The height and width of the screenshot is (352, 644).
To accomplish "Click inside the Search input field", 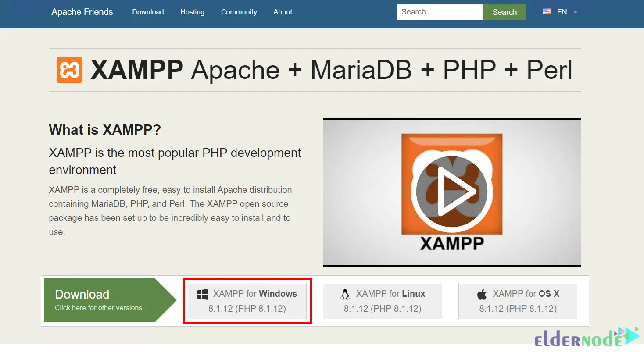I will pyautogui.click(x=439, y=12).
